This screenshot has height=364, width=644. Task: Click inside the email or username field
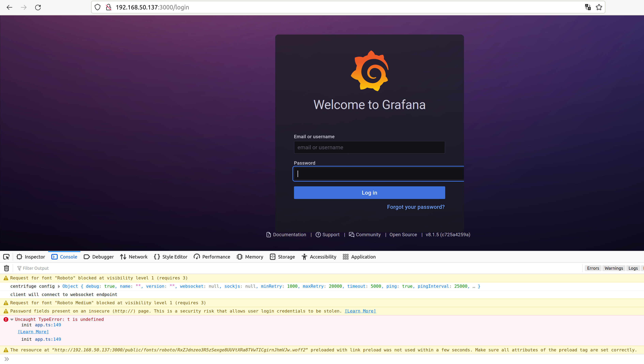pos(369,147)
